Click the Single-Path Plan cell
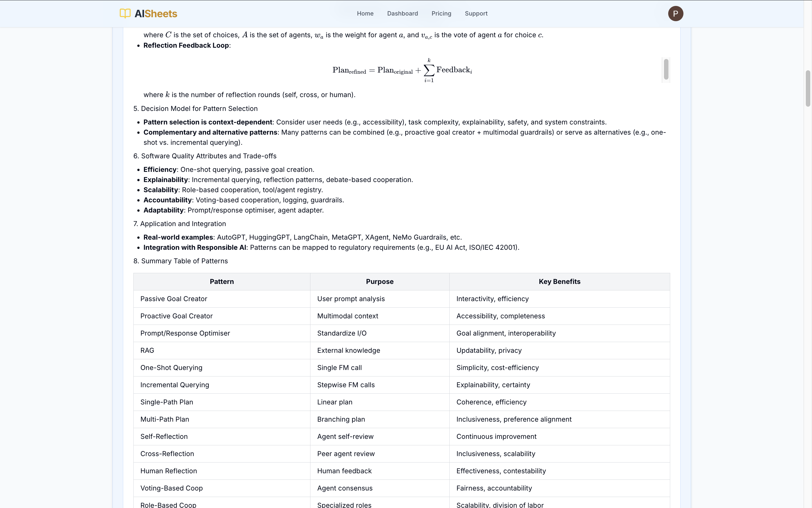 coord(222,402)
